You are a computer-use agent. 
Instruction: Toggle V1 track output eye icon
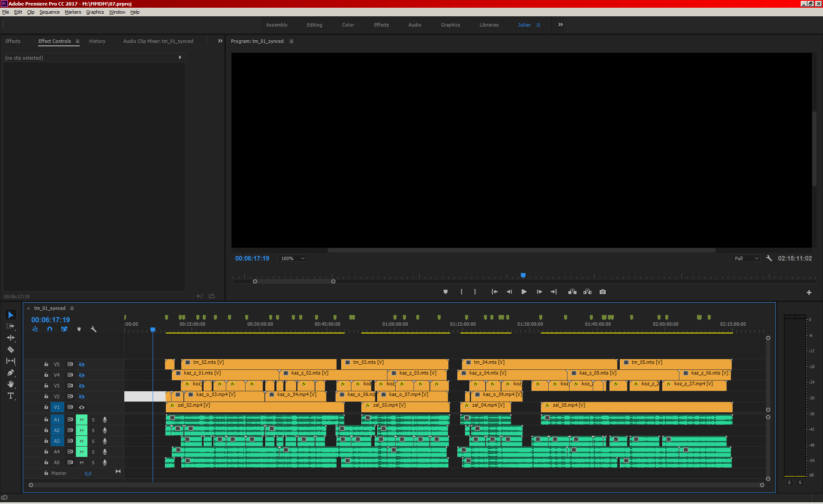(x=81, y=407)
